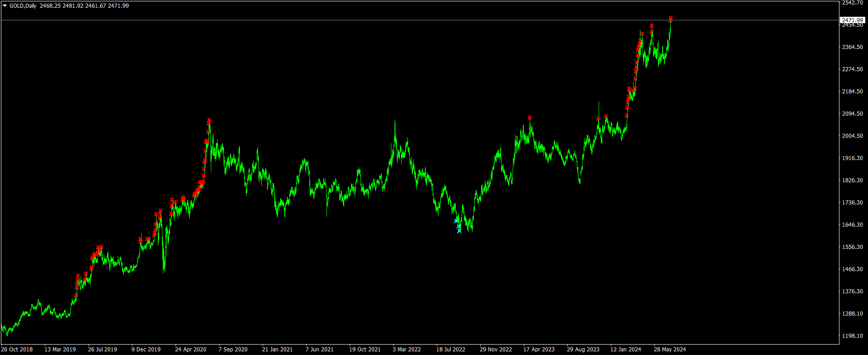Select the 3 Mar 2022 date label
This screenshot has width=868, height=355.
407,350
